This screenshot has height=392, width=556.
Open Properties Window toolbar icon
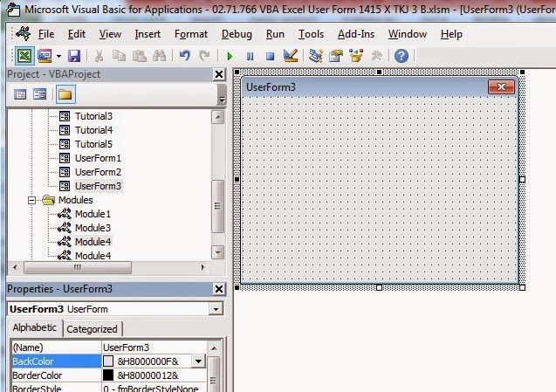tap(335, 56)
